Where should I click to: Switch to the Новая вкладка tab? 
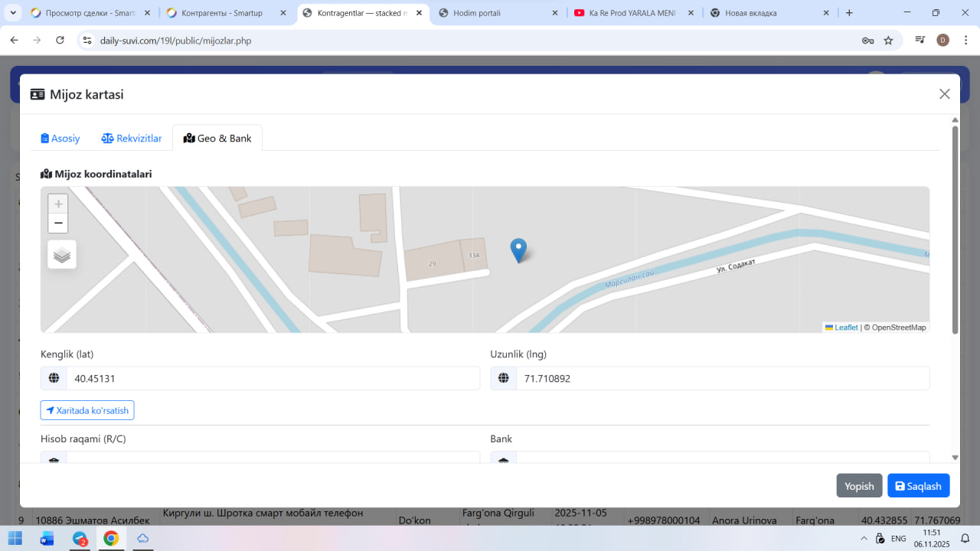click(x=769, y=13)
